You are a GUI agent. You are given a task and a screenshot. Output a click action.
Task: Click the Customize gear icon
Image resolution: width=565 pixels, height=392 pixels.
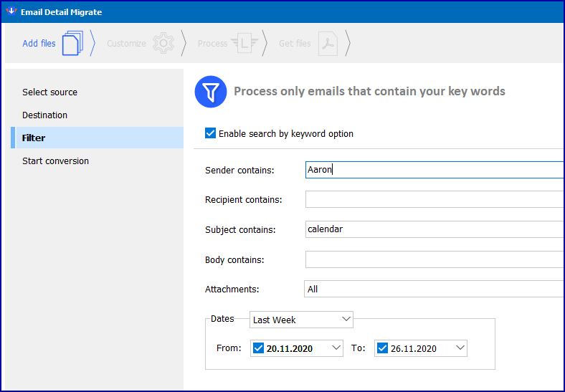163,43
